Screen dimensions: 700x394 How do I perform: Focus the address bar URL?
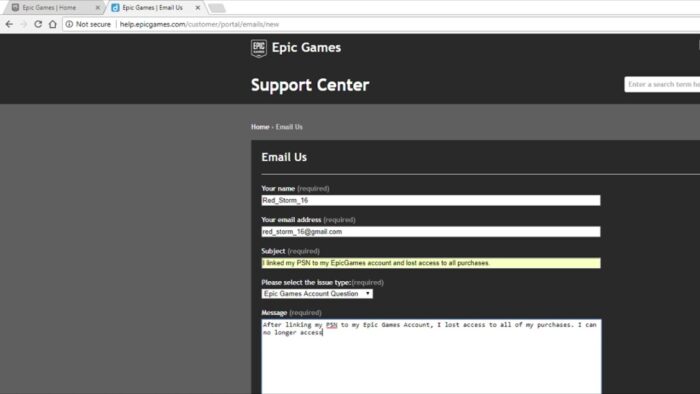[x=199, y=24]
